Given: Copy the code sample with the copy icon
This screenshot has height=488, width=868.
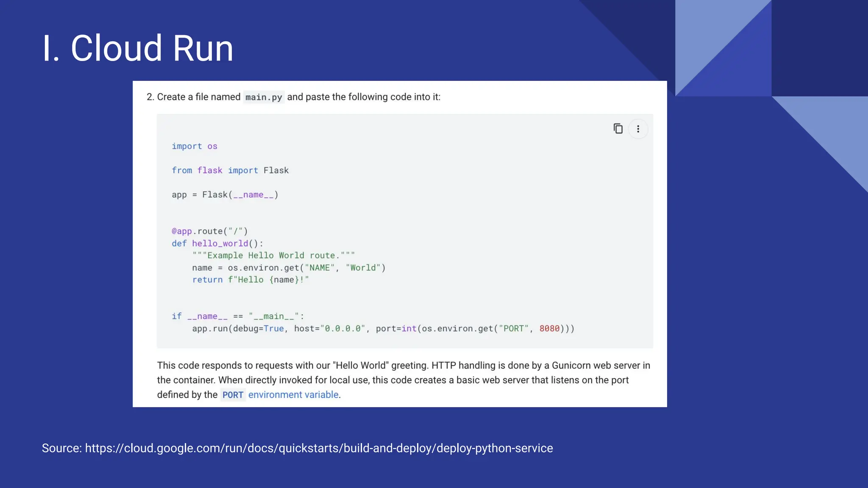Looking at the screenshot, I should coord(618,128).
